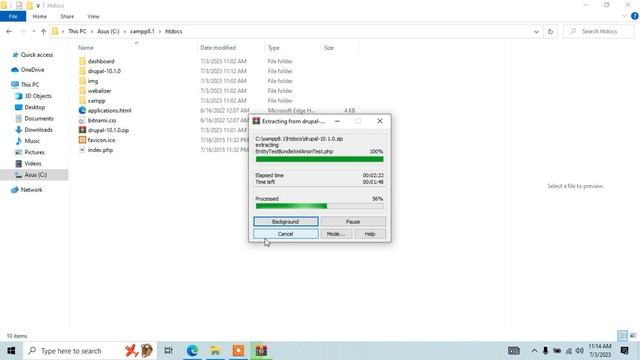This screenshot has height=360, width=640.
Task: Select This PC in navigation pane
Action: point(25,84)
